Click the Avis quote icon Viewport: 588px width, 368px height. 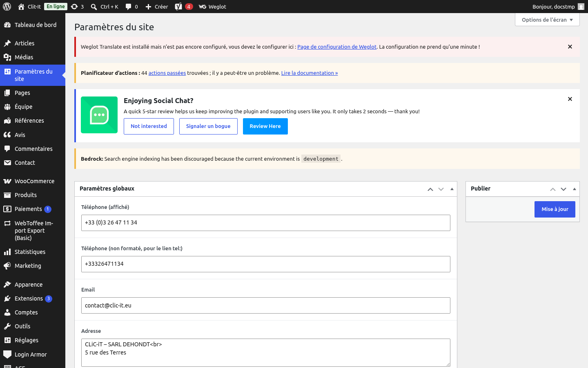(7, 135)
